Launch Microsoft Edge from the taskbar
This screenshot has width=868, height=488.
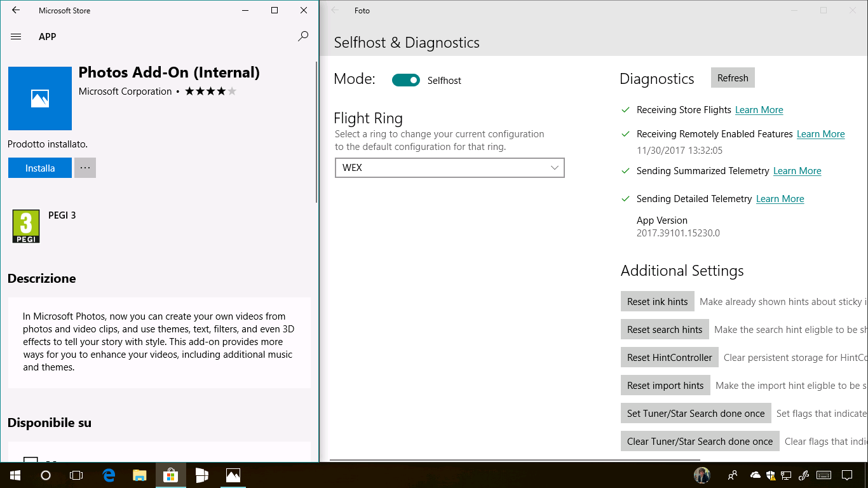[x=109, y=475]
